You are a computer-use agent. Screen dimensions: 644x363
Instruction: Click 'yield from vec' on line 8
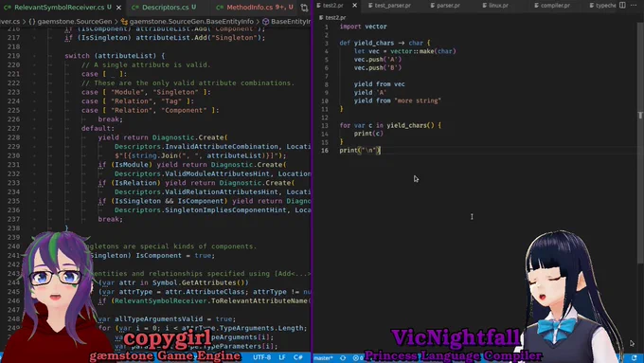pos(380,83)
